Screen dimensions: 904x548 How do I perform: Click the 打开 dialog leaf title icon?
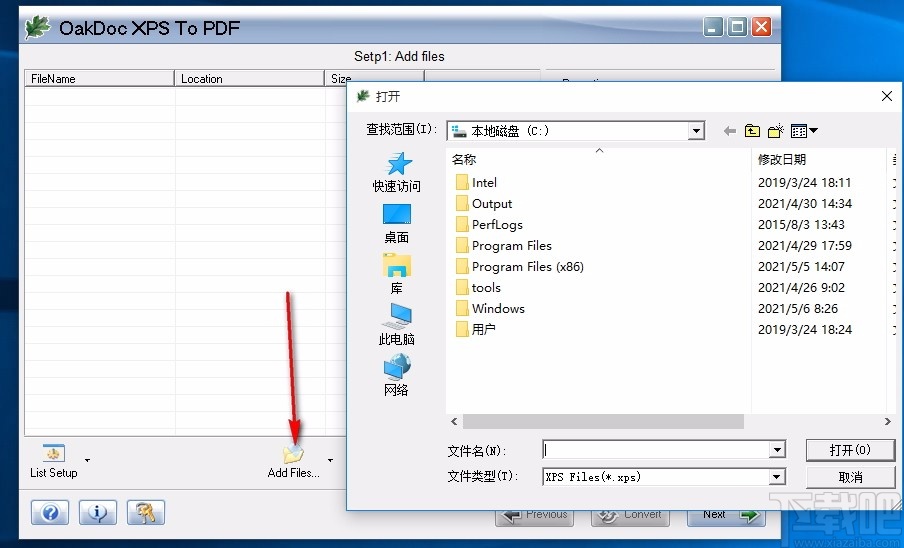pos(363,96)
